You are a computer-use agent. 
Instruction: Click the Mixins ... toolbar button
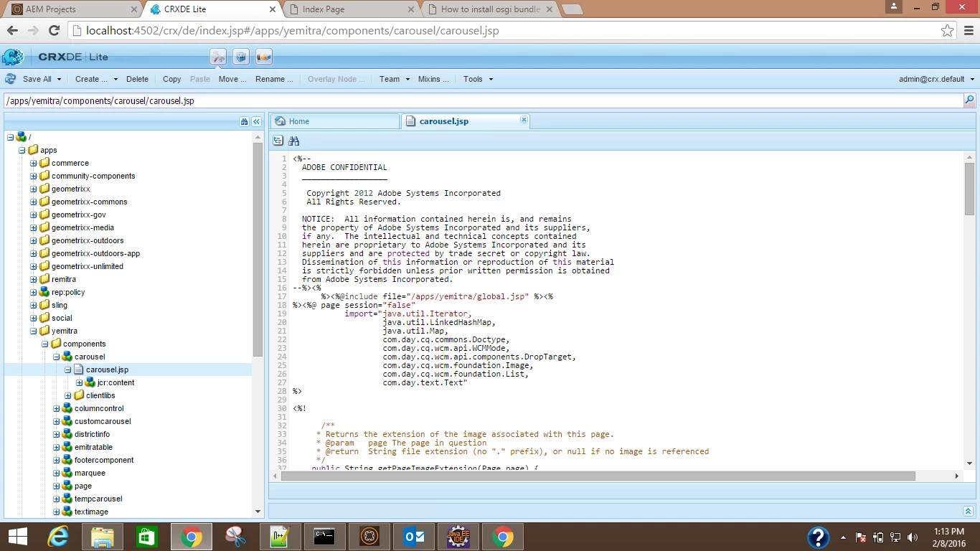point(433,79)
